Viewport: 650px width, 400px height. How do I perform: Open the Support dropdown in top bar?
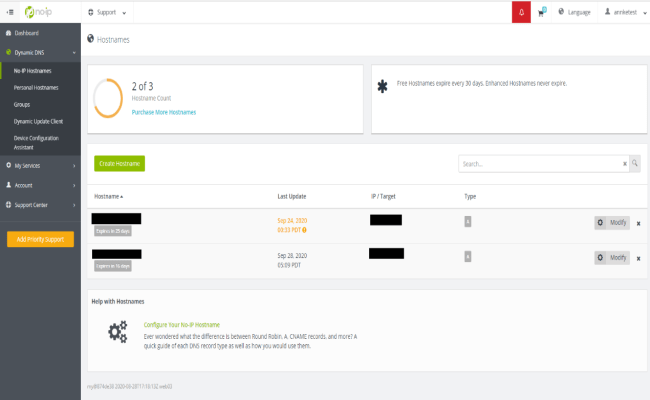click(x=112, y=12)
